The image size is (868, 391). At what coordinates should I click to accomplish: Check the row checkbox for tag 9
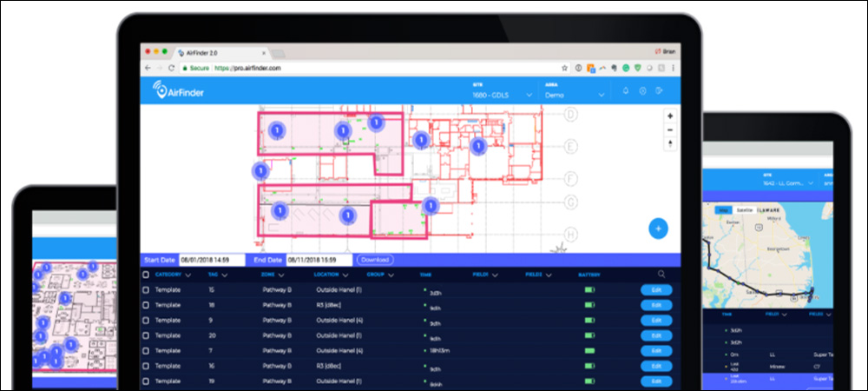146,320
